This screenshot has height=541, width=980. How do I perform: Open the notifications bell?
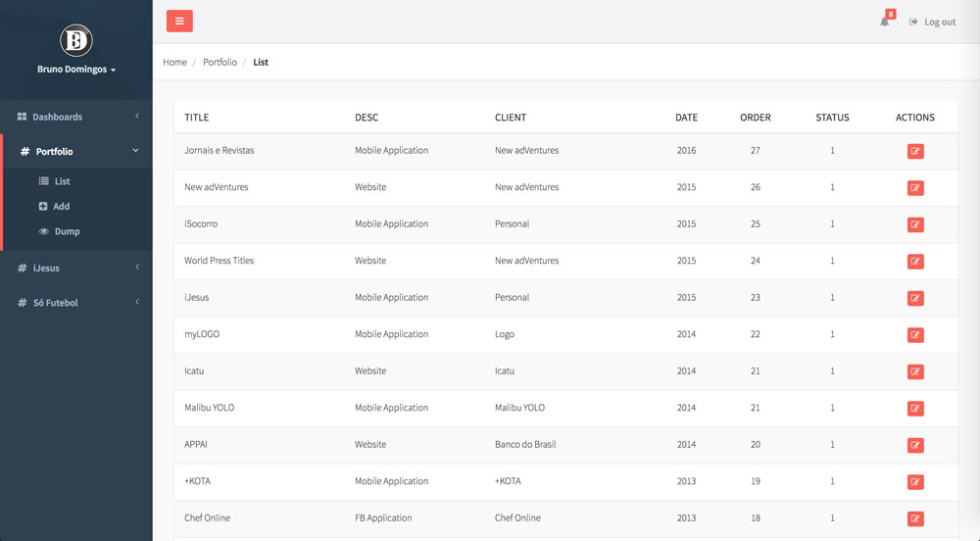click(x=885, y=22)
